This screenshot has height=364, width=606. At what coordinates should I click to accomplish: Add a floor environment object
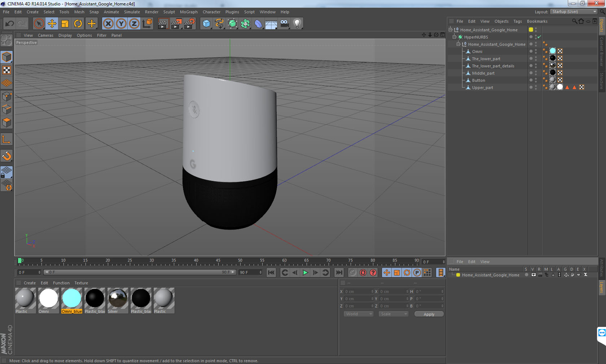click(x=271, y=24)
